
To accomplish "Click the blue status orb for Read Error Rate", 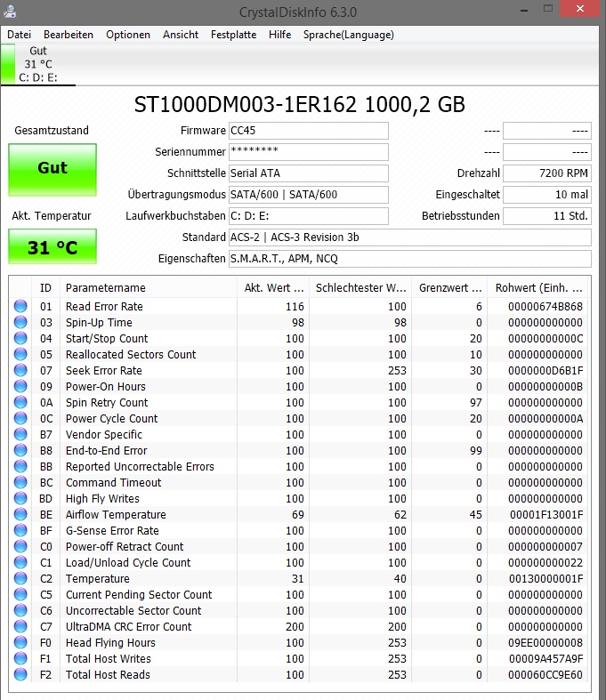I will point(20,306).
